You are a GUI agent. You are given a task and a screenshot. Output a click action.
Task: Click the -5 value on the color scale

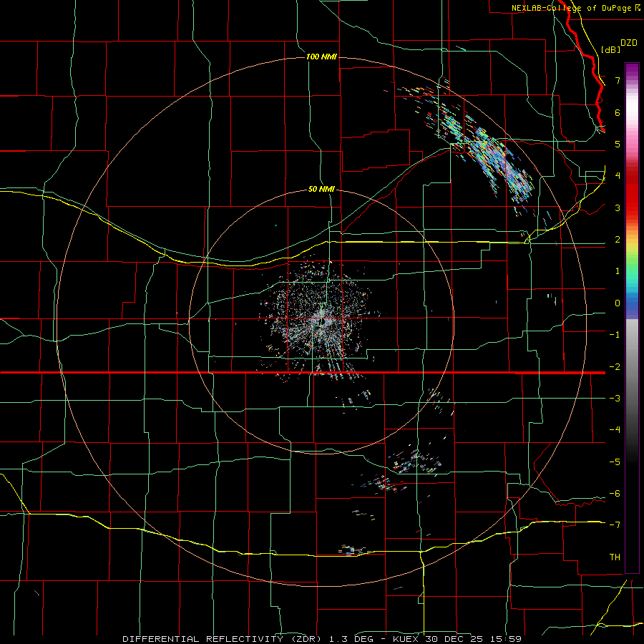tap(615, 462)
